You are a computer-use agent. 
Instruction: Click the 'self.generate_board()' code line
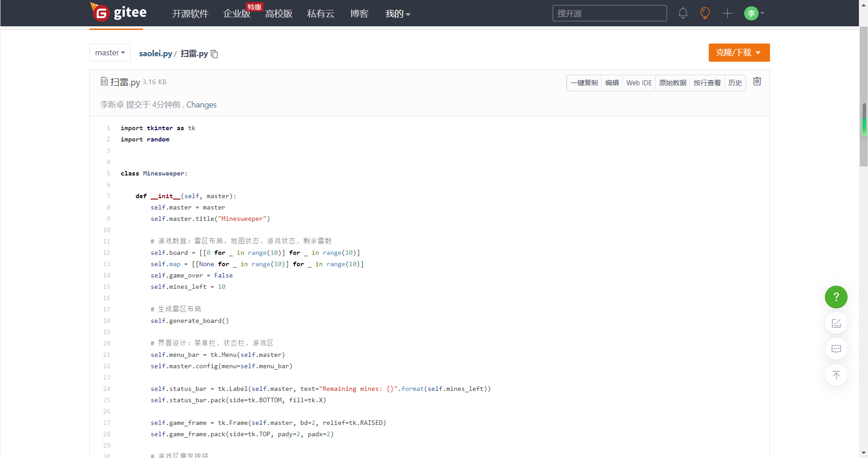coord(190,321)
